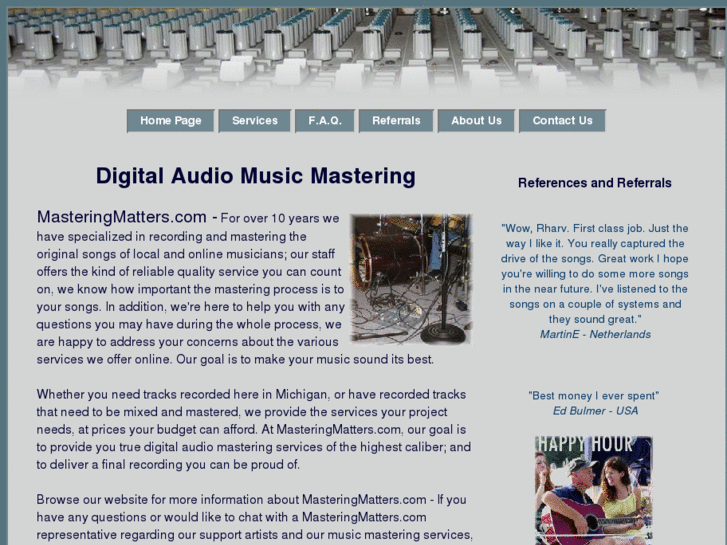
Task: Click the "they sound great." testimonial line
Action: point(595,319)
